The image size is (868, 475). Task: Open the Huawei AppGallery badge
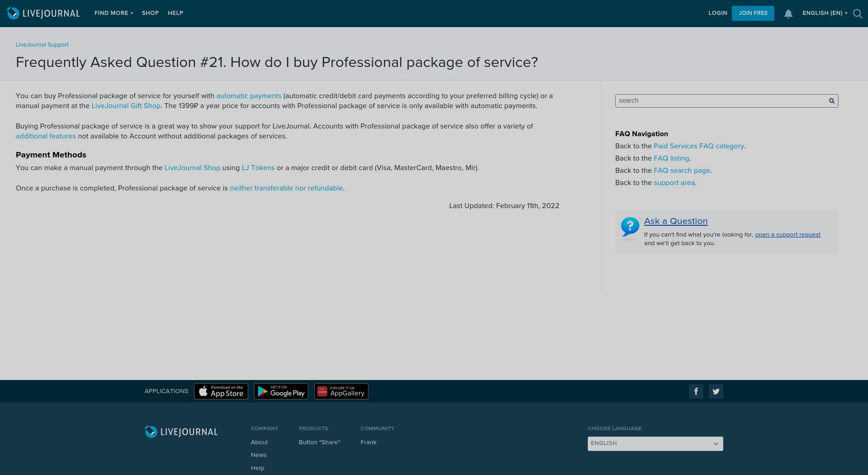pos(341,391)
